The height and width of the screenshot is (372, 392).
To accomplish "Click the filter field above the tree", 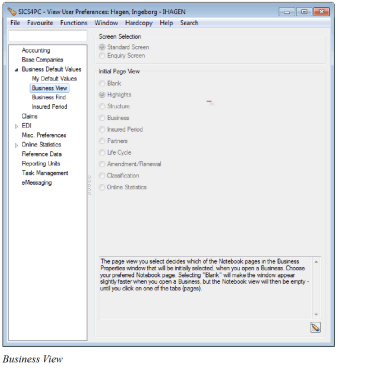I will (48, 36).
